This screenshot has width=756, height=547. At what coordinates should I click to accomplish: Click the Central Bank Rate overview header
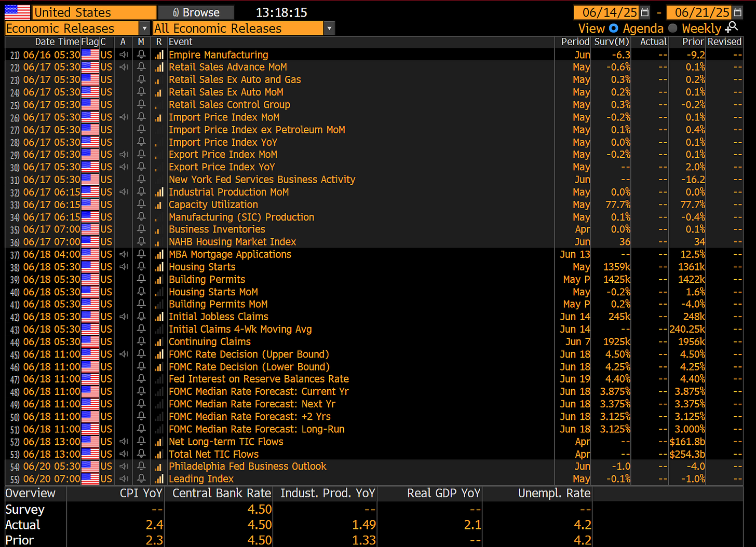pyautogui.click(x=222, y=493)
